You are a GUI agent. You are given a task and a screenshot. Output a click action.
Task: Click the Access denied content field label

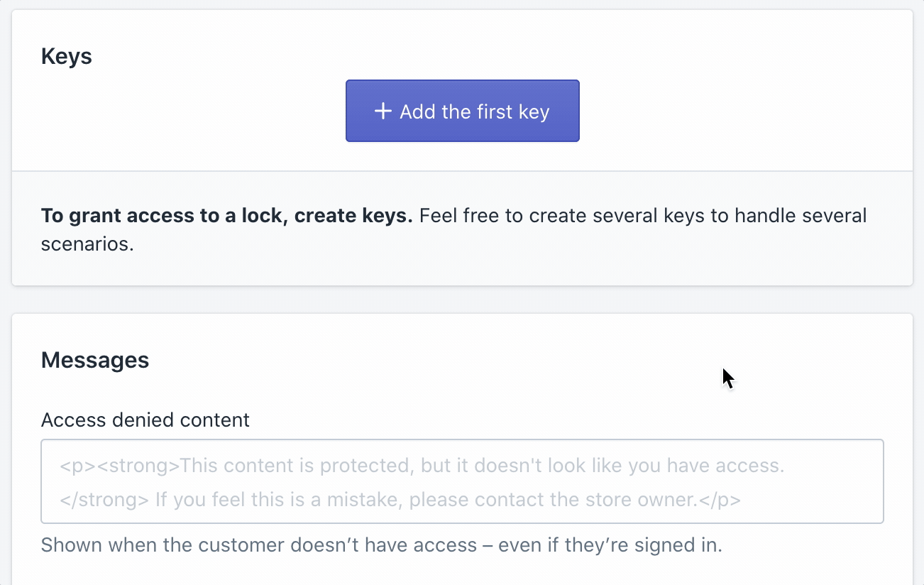[x=145, y=420]
